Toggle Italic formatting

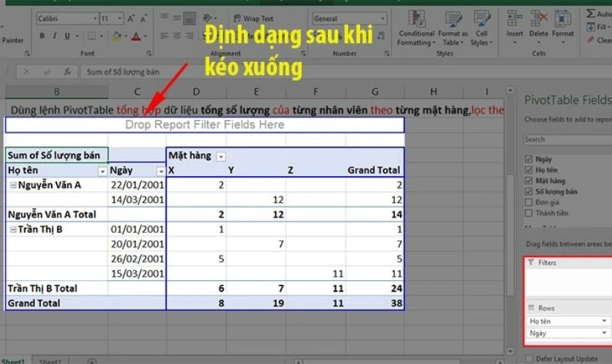(55, 36)
